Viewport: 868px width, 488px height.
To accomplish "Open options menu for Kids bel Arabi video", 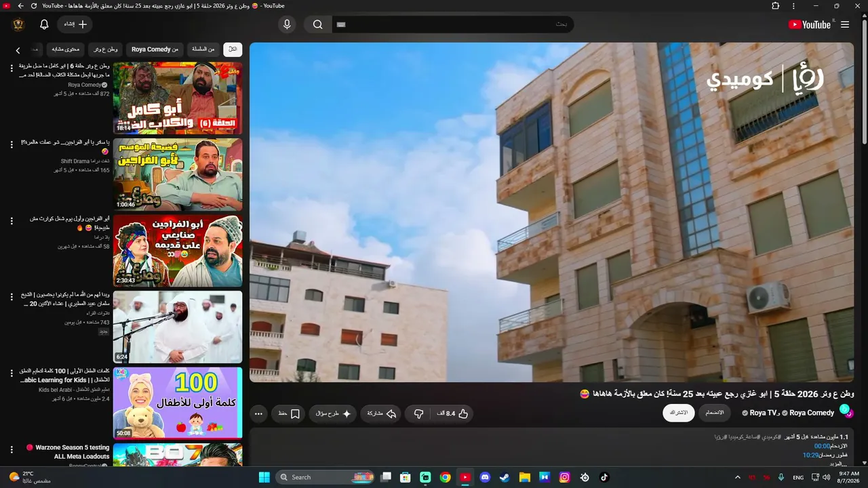I will 12,373.
